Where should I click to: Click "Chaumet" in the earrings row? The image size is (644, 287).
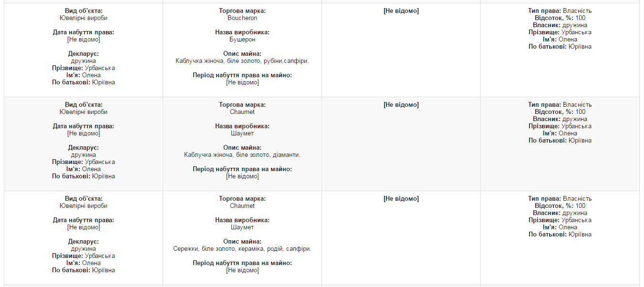(x=242, y=206)
